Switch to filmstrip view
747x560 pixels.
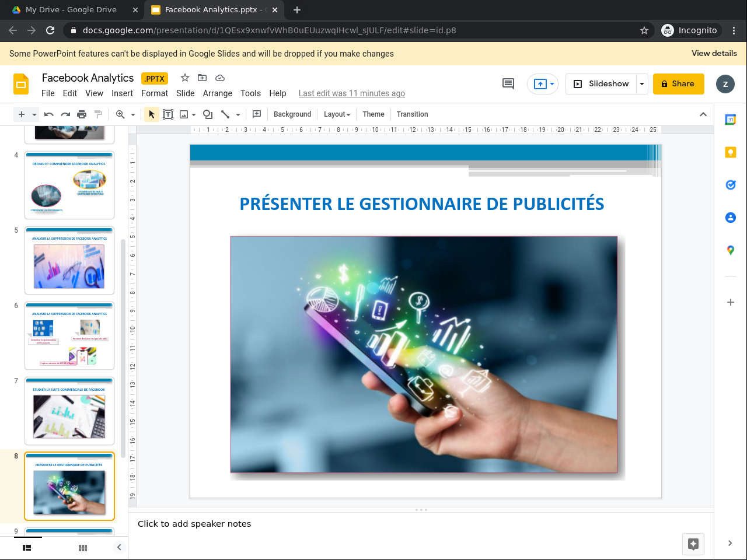(x=27, y=548)
